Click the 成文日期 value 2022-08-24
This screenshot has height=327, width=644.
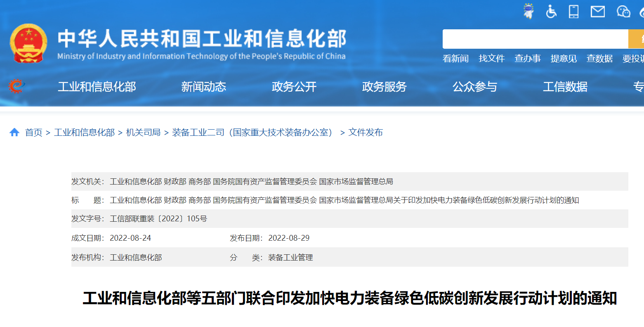tap(130, 238)
